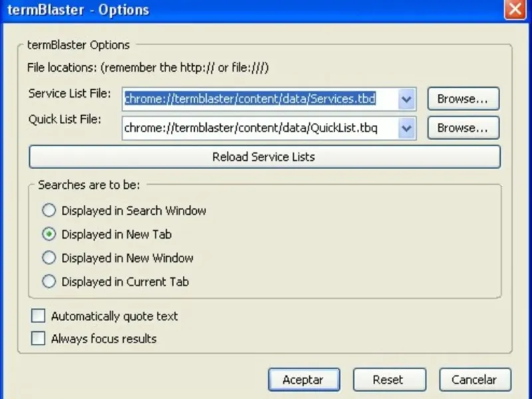Click the 'Searches are to be:' group label
The image size is (532, 399).
pyautogui.click(x=89, y=185)
